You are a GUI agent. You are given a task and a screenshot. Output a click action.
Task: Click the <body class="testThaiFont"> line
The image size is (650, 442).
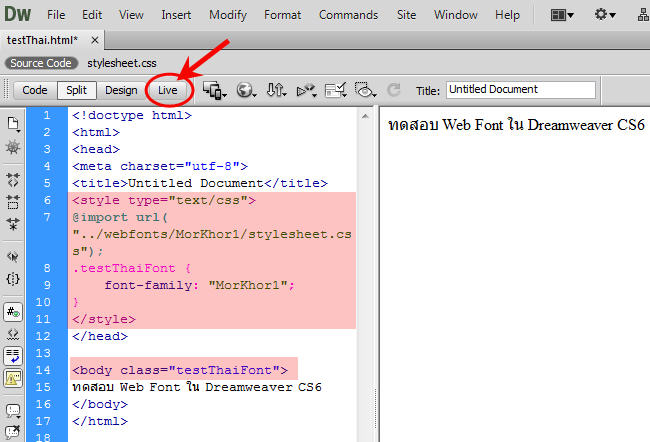(x=180, y=370)
